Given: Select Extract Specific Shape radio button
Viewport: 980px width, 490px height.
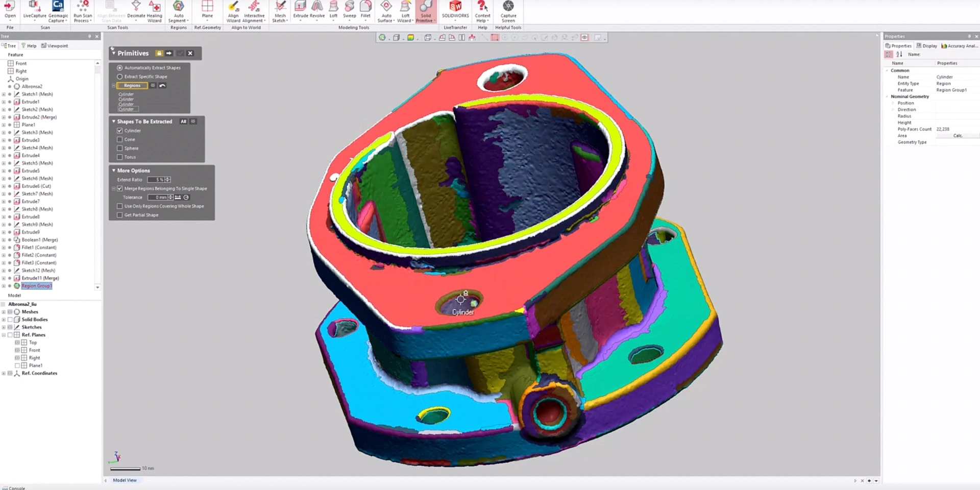Looking at the screenshot, I should click(x=120, y=77).
